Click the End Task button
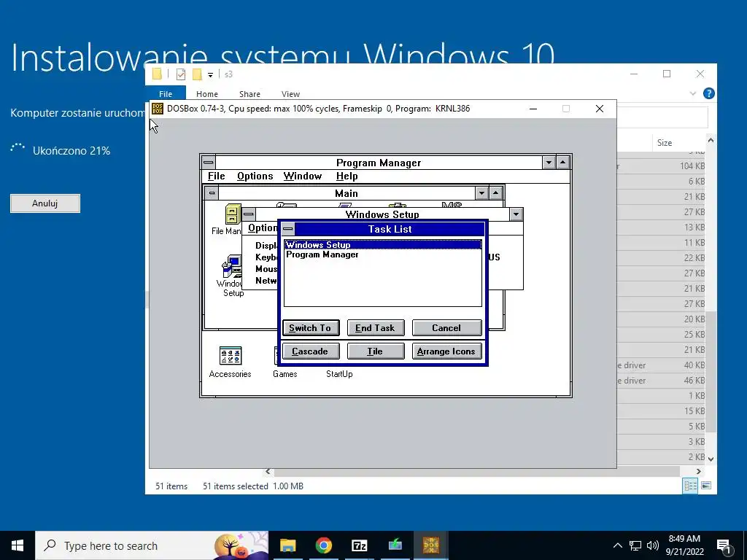 376,327
